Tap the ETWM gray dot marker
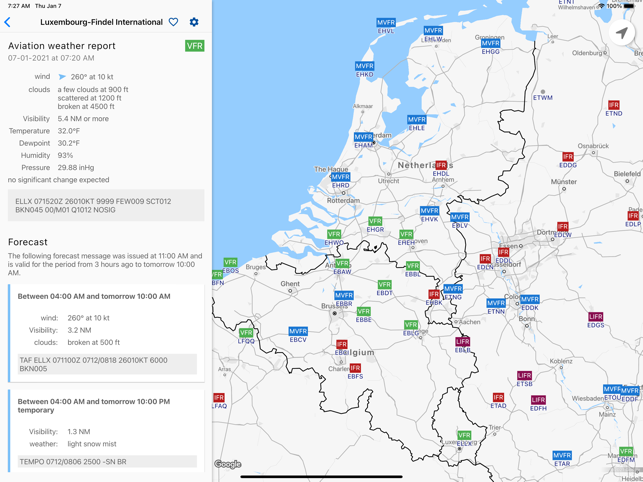 click(x=543, y=92)
